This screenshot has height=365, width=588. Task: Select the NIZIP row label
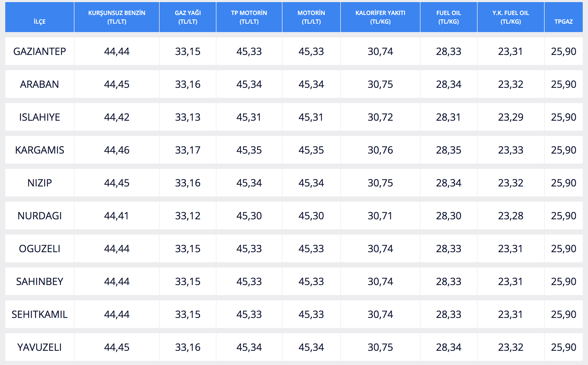(39, 183)
